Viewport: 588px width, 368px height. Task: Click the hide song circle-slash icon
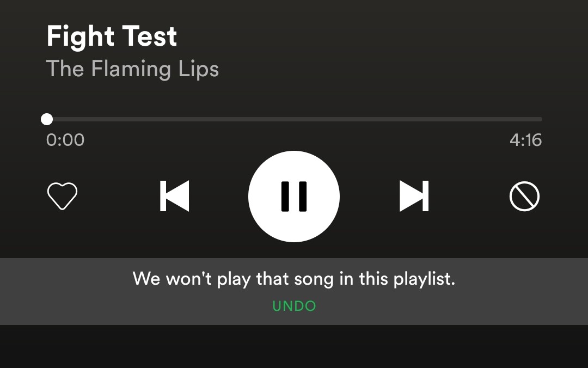click(524, 196)
